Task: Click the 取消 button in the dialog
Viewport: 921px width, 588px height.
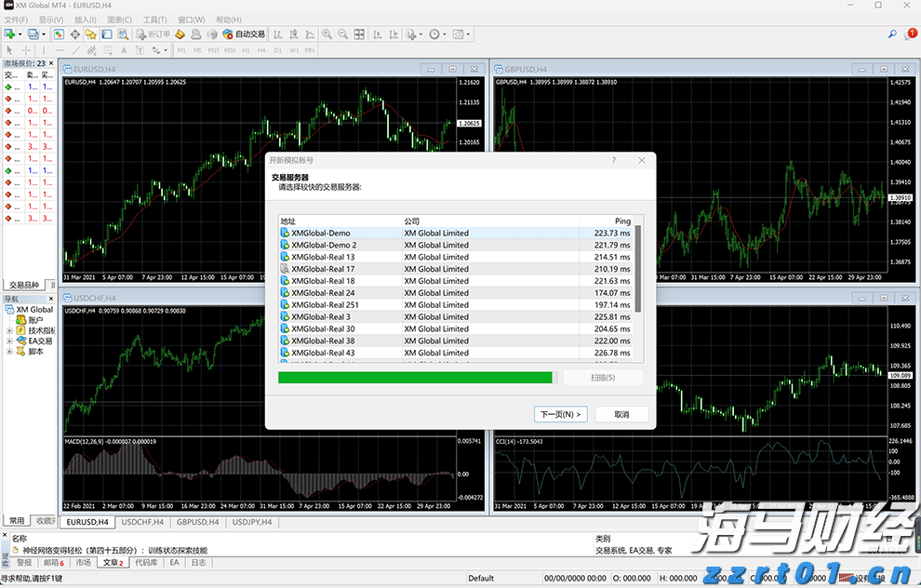Action: click(621, 413)
